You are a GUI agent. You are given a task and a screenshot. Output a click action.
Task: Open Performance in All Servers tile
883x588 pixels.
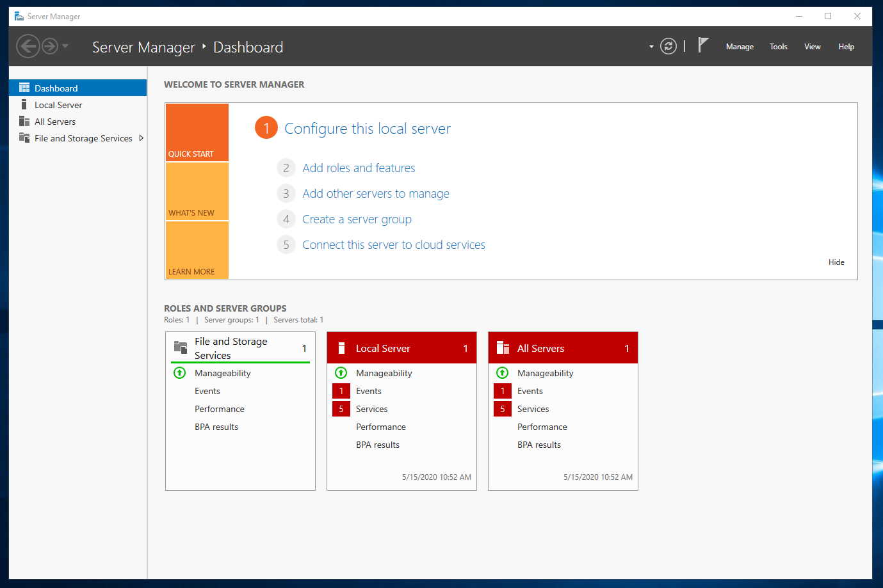pos(542,427)
